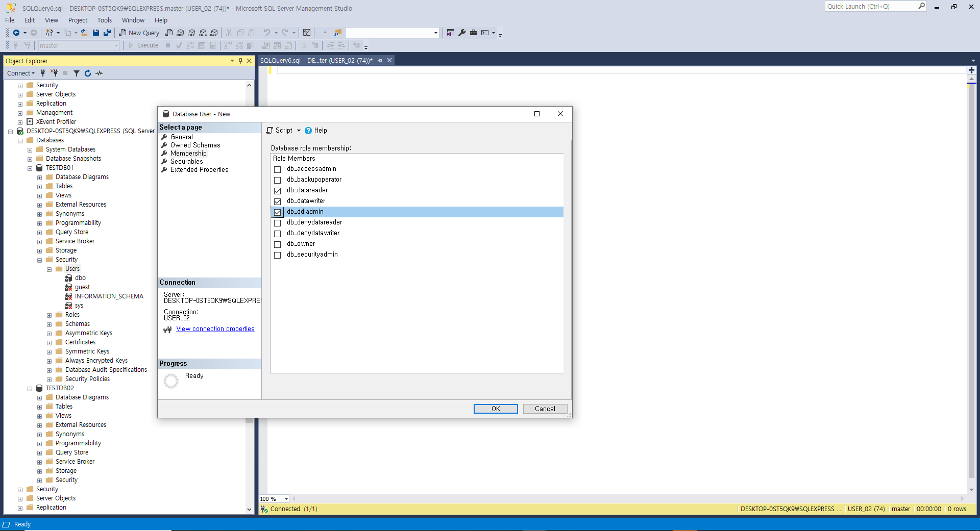Open a new Database Engine Query icon
The height and width of the screenshot is (531, 980).
pyautogui.click(x=169, y=33)
